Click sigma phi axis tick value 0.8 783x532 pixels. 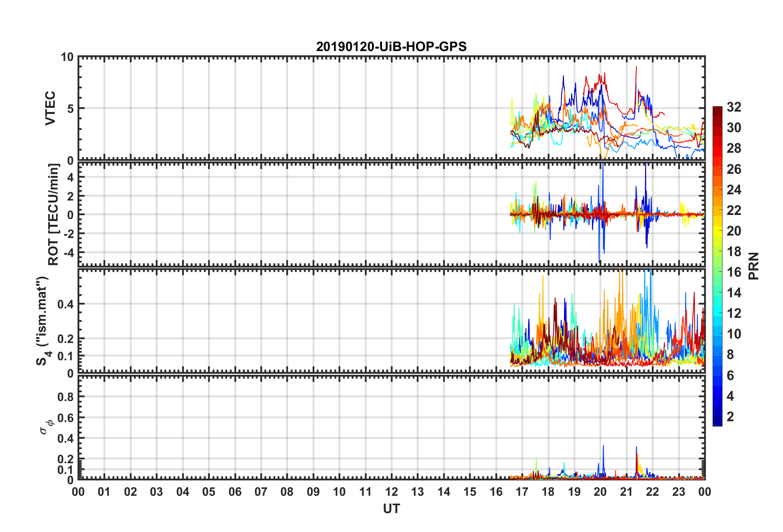(x=65, y=397)
